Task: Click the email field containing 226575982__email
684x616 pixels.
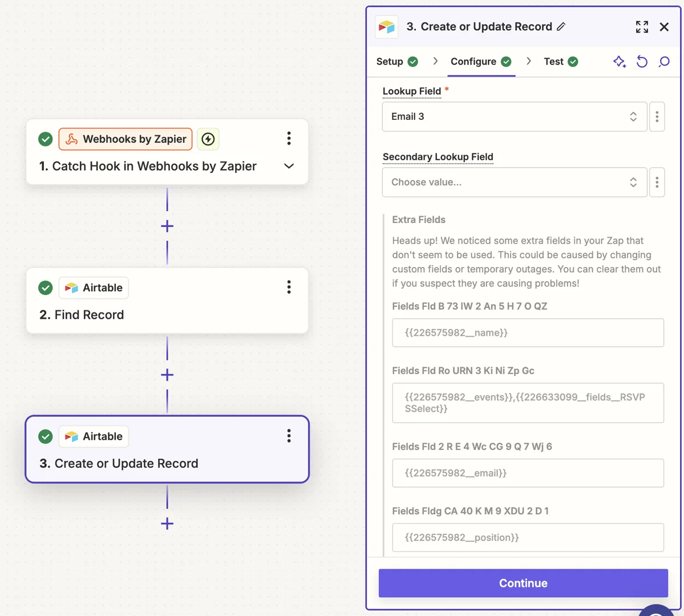Action: click(527, 473)
